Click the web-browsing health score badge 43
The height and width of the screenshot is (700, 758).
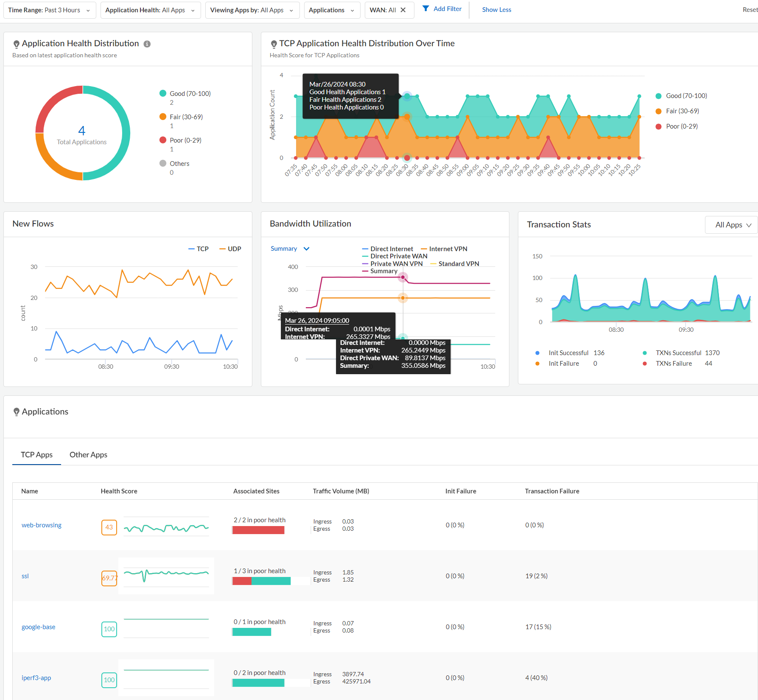(x=109, y=527)
